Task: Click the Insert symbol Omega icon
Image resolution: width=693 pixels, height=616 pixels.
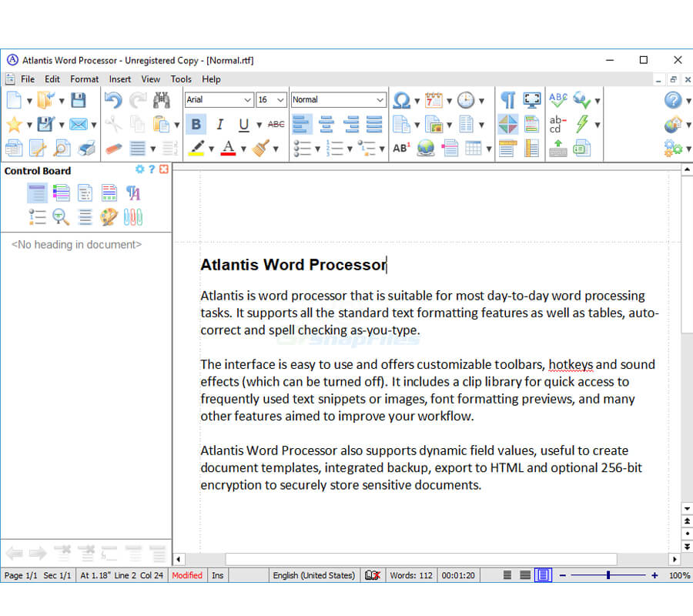Action: coord(401,100)
